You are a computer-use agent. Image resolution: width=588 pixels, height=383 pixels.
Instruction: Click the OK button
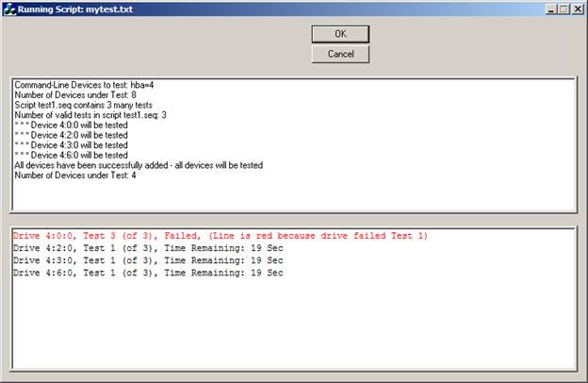coord(340,34)
